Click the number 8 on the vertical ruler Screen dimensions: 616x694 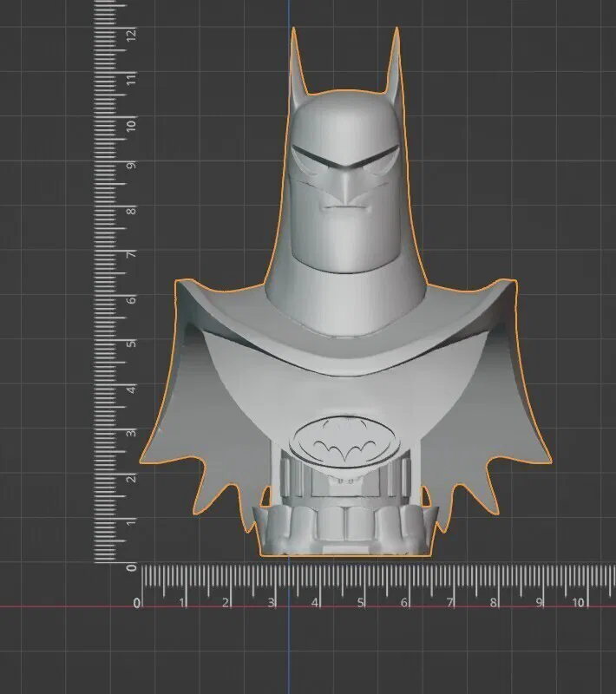coord(131,210)
